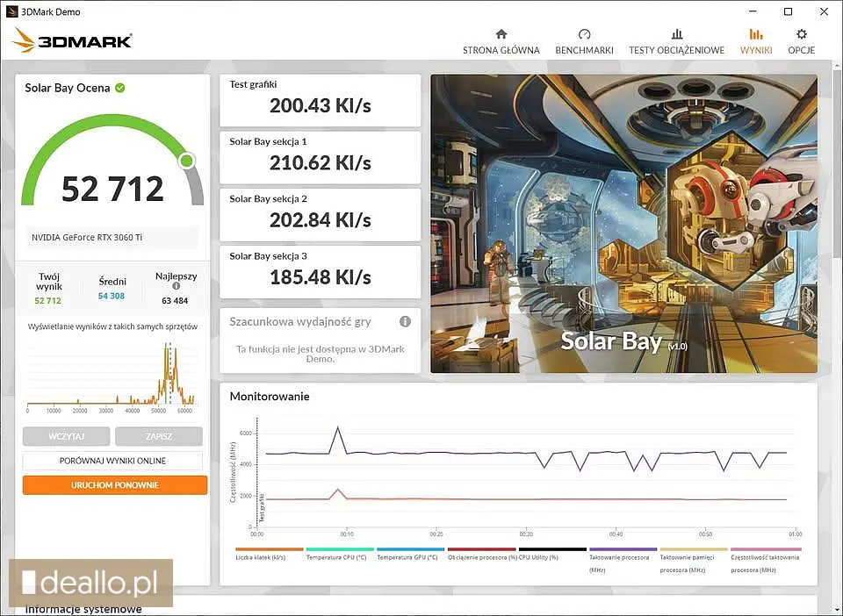
Task: Click the Solar Bay preview image
Action: pos(623,224)
